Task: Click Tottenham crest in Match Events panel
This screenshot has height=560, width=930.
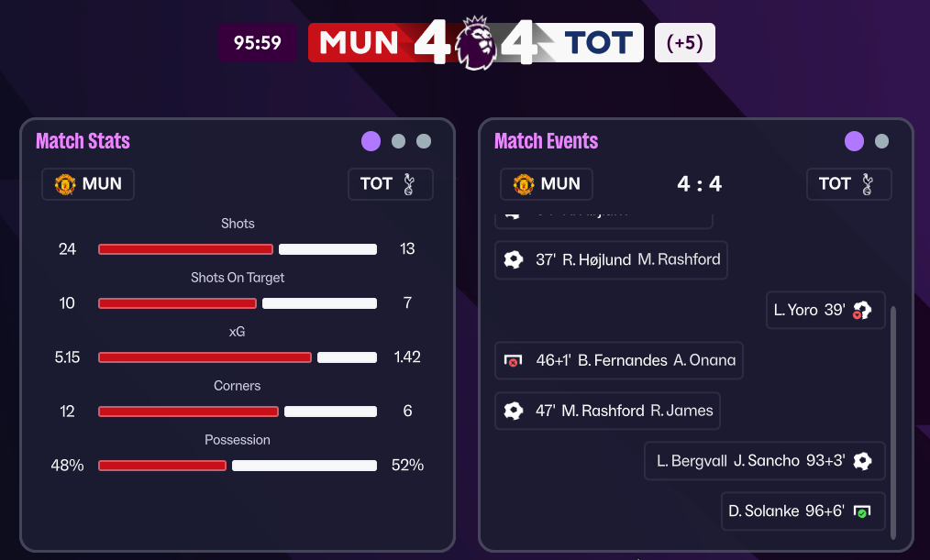Action: click(867, 184)
